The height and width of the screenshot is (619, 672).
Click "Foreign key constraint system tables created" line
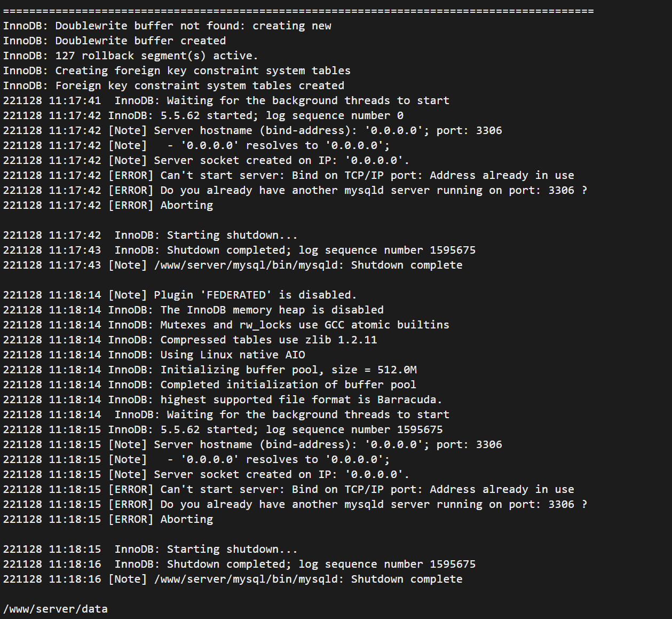(173, 85)
